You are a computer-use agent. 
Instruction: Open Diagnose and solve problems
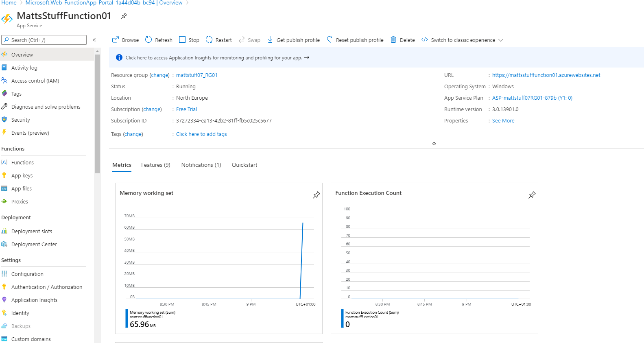coord(47,107)
